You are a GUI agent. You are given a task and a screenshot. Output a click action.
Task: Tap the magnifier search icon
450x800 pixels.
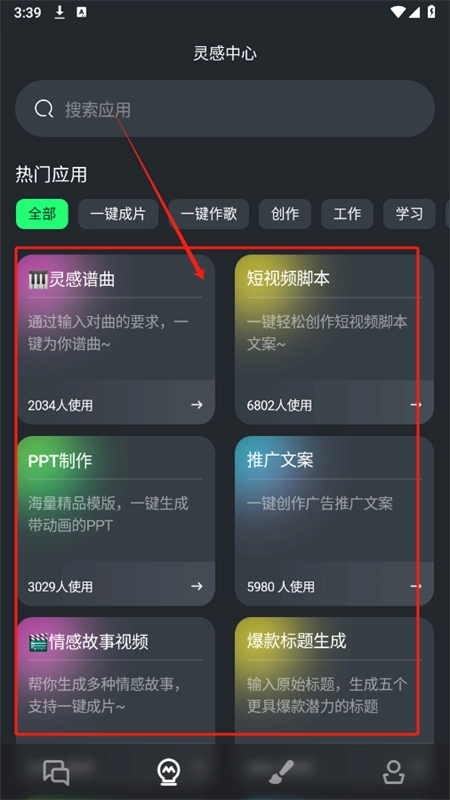44,109
